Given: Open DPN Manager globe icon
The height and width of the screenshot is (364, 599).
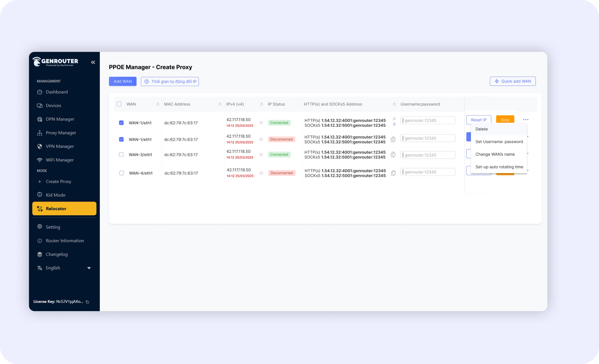Looking at the screenshot, I should [x=40, y=119].
